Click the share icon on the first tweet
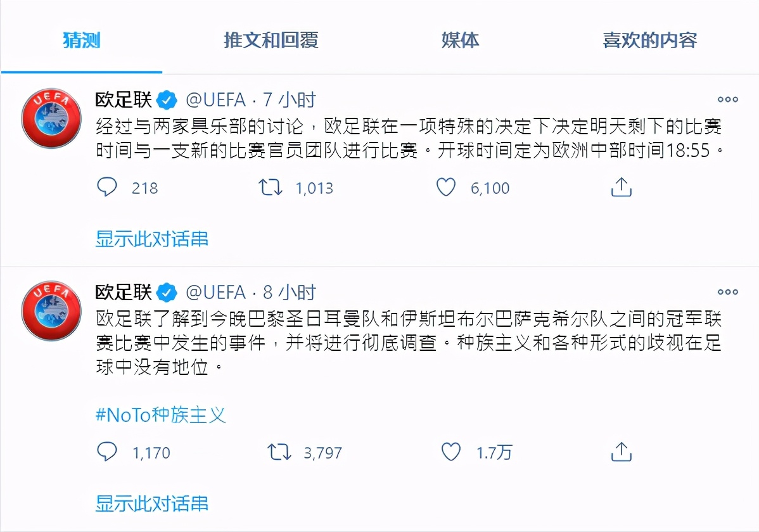Viewport: 759px width, 532px height. point(622,187)
